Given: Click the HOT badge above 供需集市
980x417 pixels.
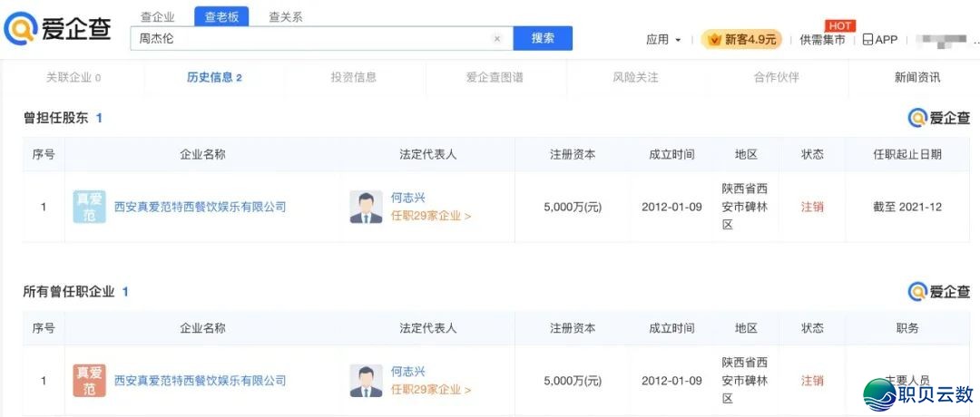Looking at the screenshot, I should tap(840, 25).
